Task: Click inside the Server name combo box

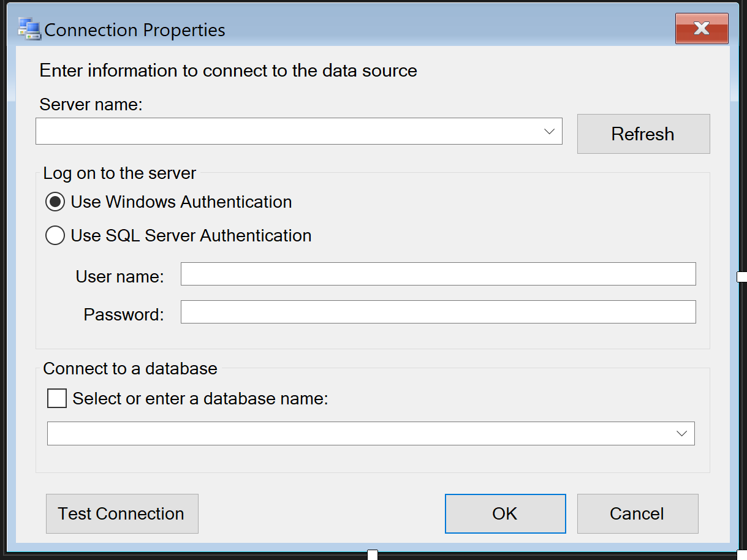Action: (298, 132)
